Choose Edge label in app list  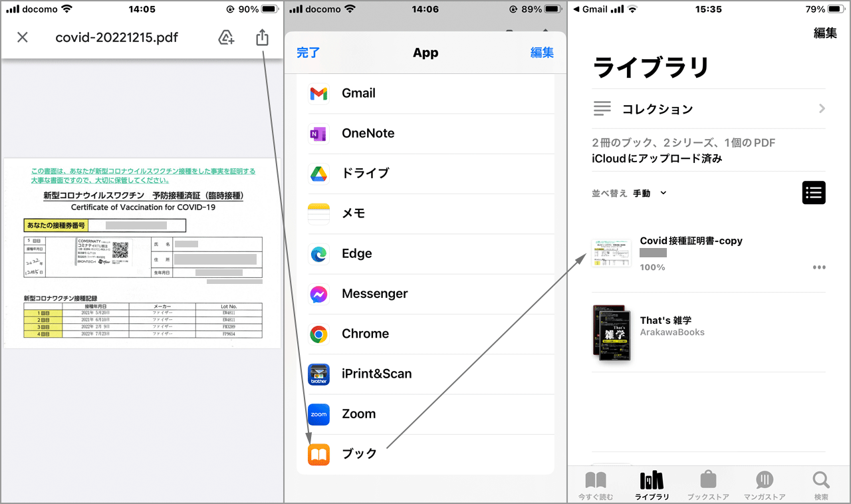356,253
